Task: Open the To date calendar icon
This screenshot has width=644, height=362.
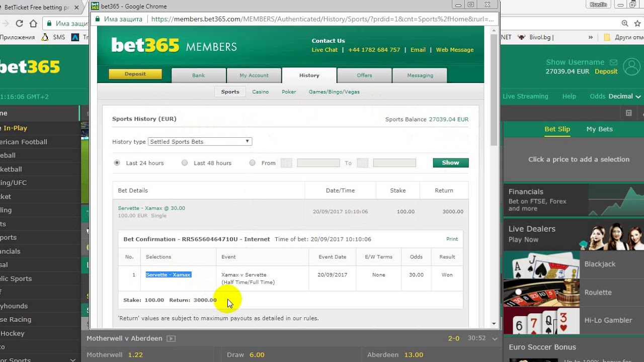Action: pos(362,163)
